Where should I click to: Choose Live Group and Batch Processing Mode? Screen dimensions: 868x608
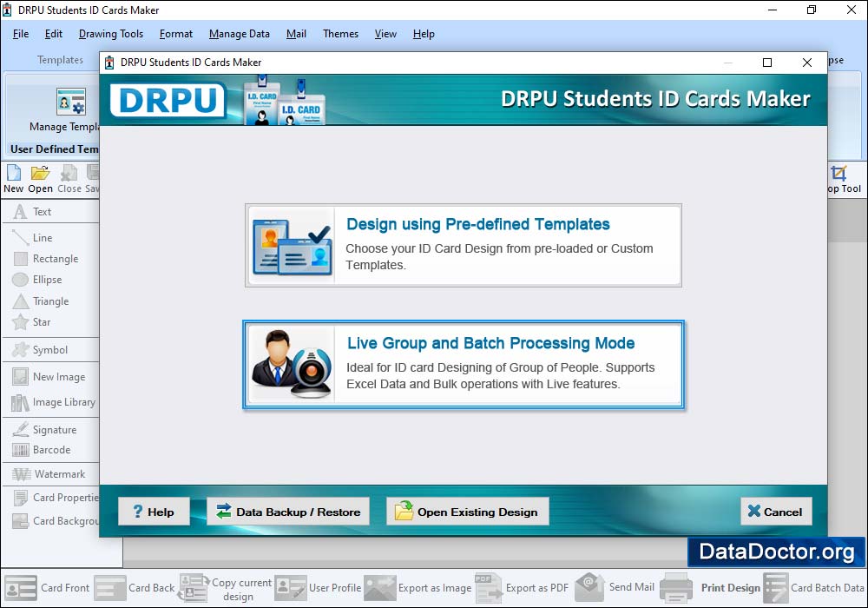click(464, 364)
